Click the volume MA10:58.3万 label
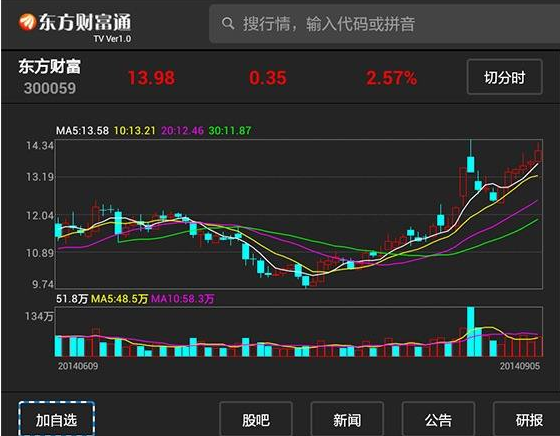 pos(182,299)
